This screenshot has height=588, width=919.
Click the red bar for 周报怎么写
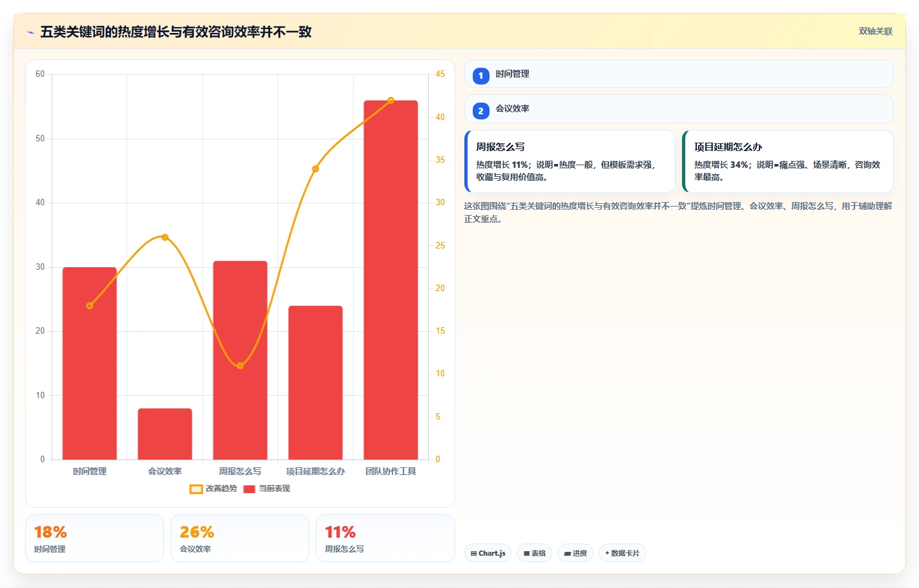click(x=240, y=360)
